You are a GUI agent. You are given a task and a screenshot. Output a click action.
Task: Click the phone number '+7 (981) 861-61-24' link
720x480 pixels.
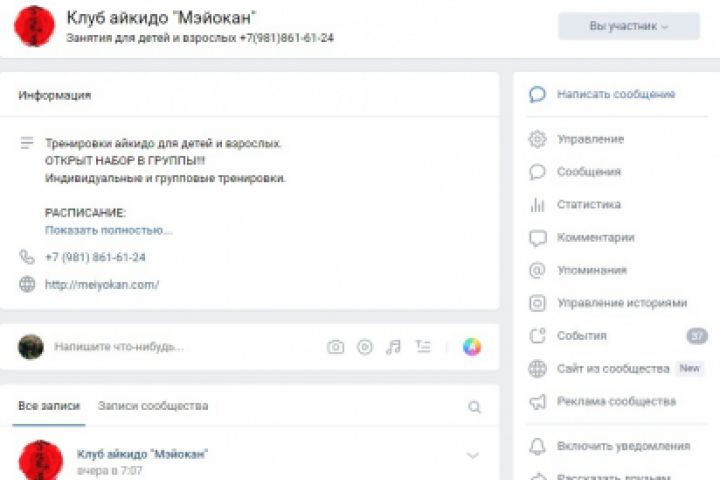[95, 257]
